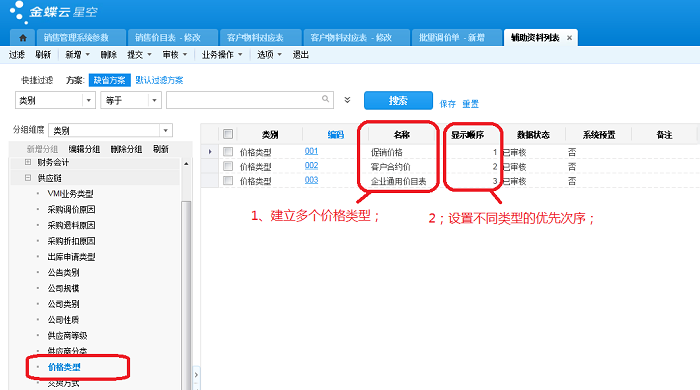Screen dimensions: 700x390
Task: Click 退出 in the toolbar
Action: [300, 54]
